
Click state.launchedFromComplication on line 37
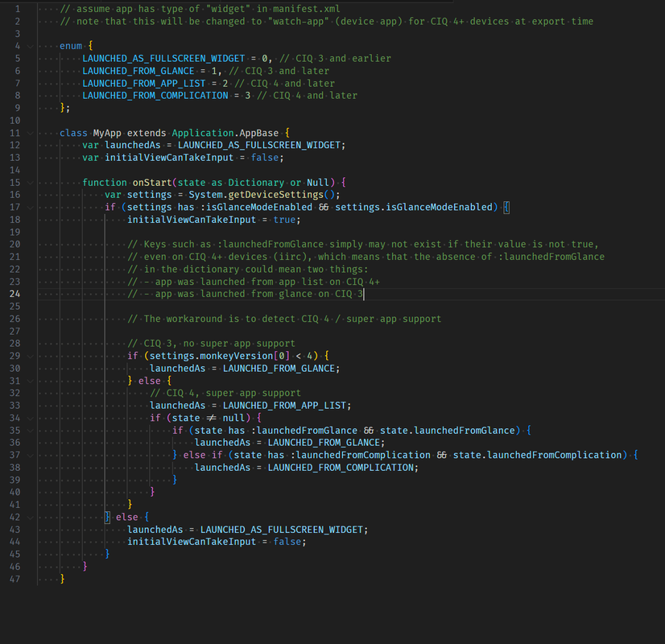point(537,456)
